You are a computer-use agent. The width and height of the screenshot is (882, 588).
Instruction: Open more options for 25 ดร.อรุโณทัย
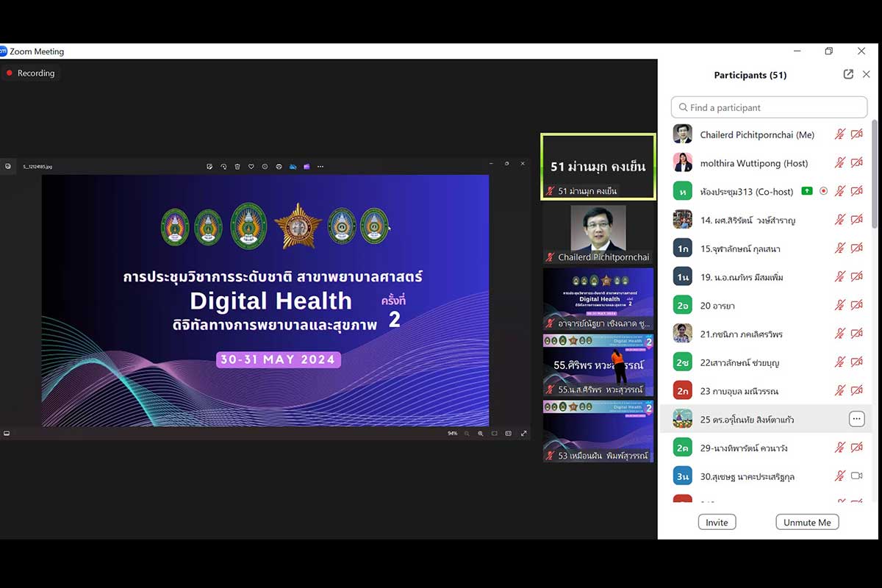point(856,419)
